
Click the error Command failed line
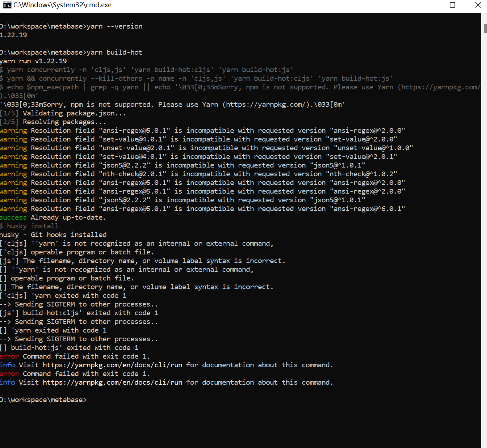(74, 356)
